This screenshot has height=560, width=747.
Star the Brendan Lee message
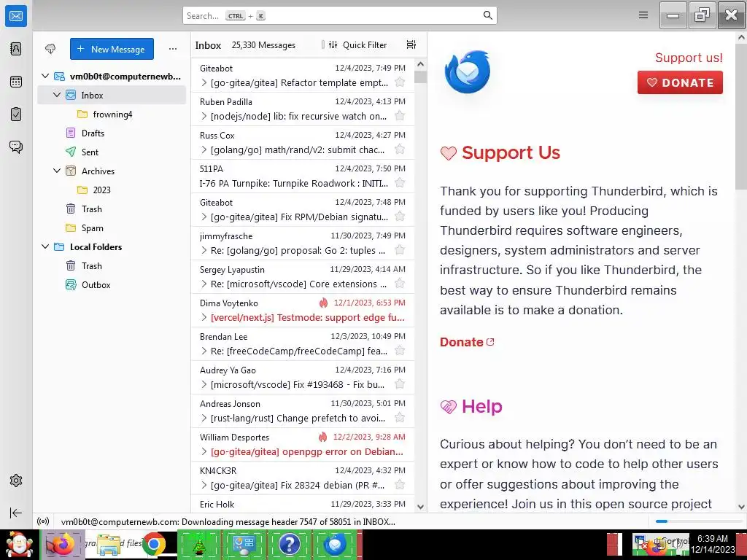(400, 351)
